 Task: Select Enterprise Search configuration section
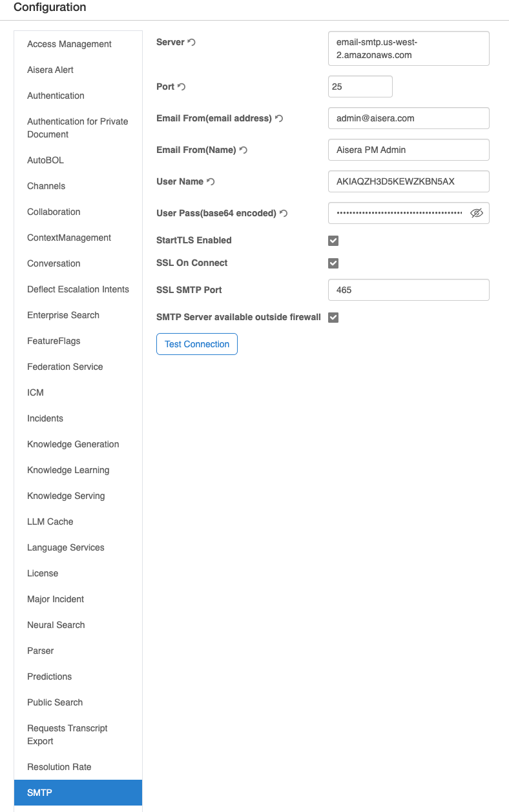[x=63, y=315]
